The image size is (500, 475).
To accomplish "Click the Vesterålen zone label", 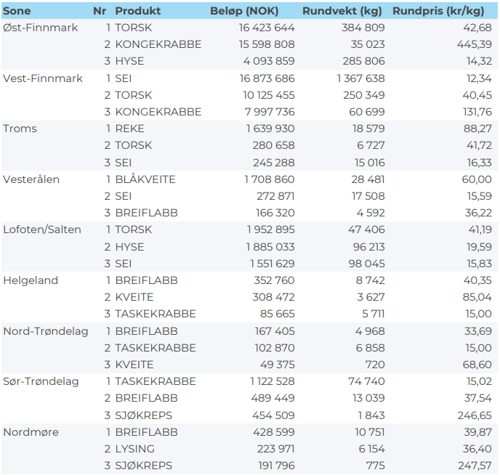I will point(31,179).
